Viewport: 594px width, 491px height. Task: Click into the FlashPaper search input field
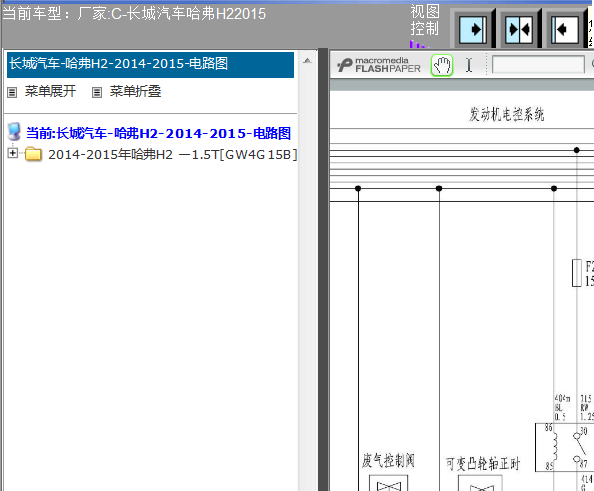538,64
